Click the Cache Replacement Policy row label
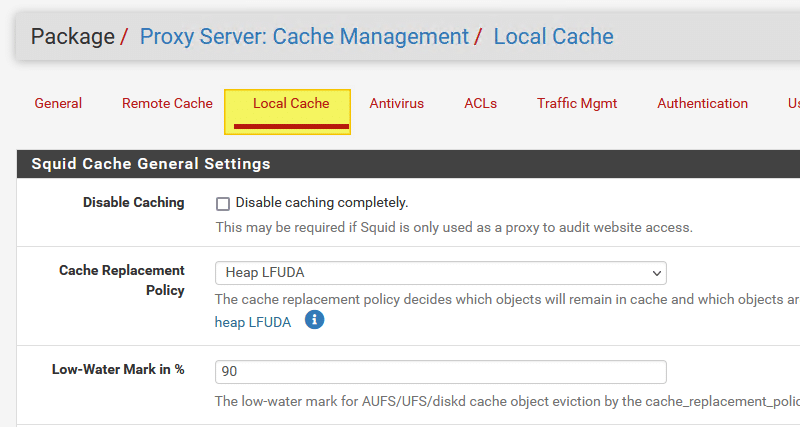Image resolution: width=800 pixels, height=427 pixels. click(122, 280)
